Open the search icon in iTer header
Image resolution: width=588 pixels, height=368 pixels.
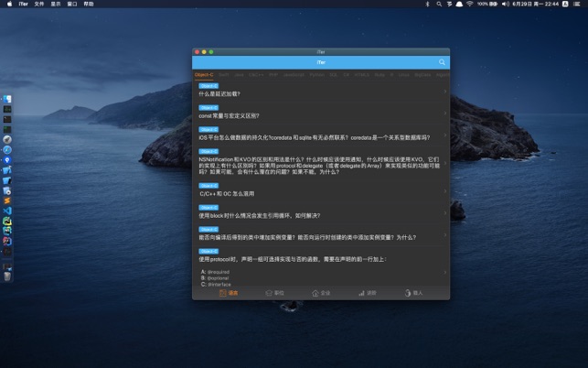tap(442, 62)
